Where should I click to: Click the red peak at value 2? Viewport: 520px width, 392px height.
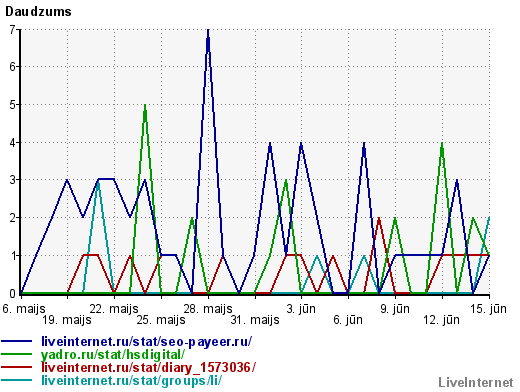click(x=379, y=219)
